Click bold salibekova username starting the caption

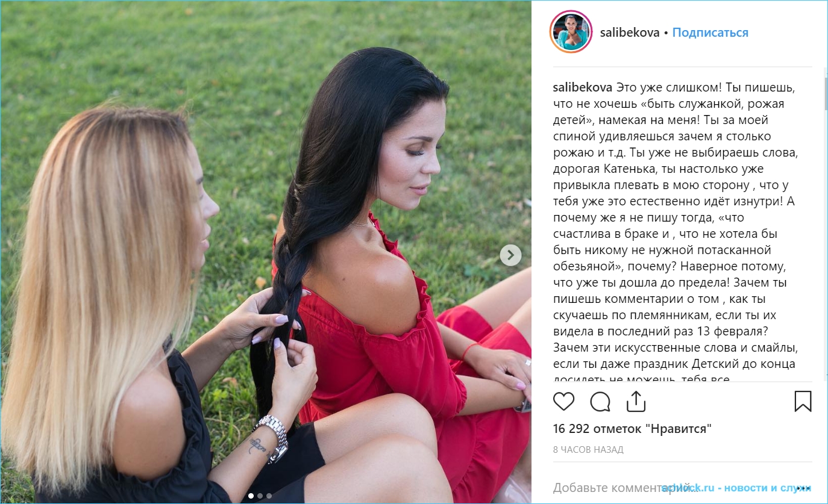(583, 87)
